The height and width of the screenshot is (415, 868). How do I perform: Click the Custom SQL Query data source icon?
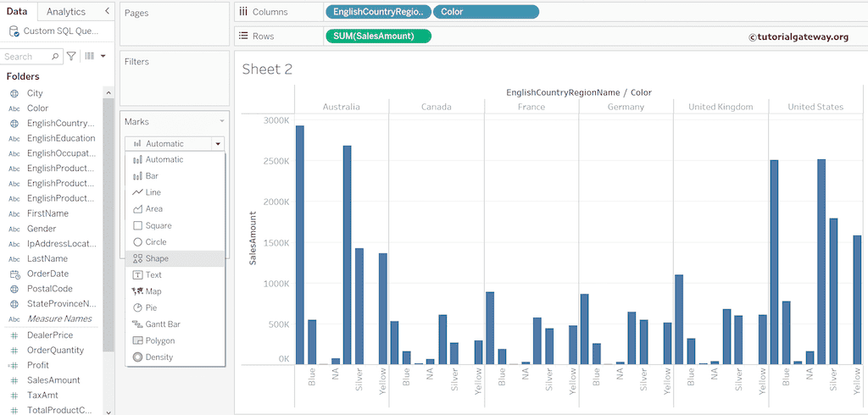tap(14, 31)
